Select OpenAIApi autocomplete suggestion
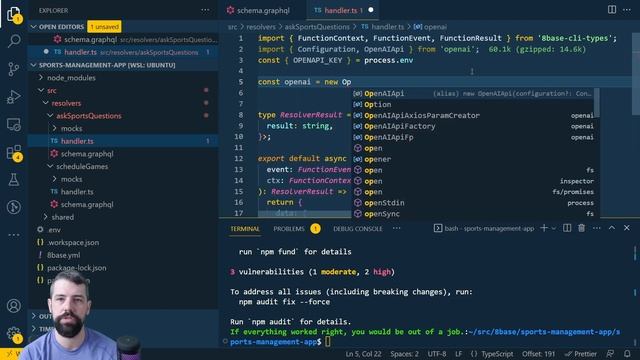 pyautogui.click(x=473, y=93)
